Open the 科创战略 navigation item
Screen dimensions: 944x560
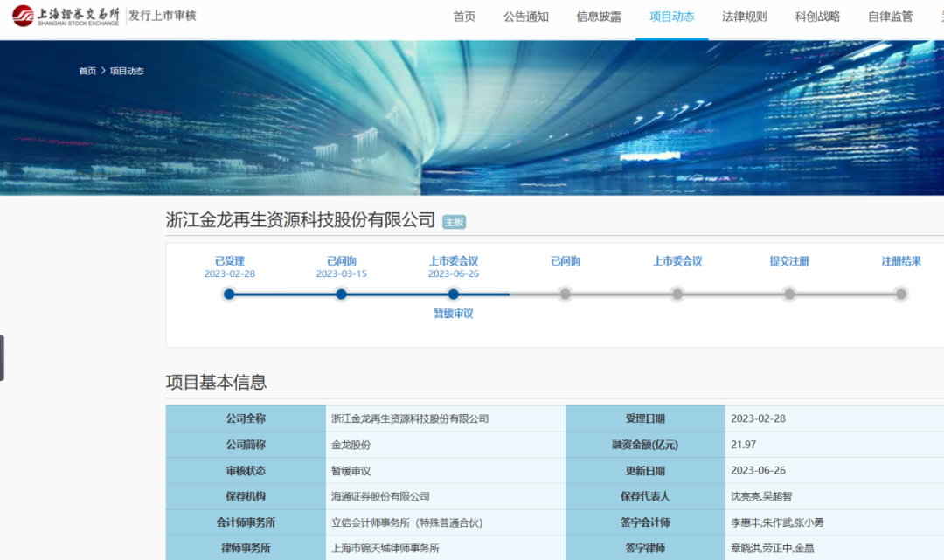(817, 17)
